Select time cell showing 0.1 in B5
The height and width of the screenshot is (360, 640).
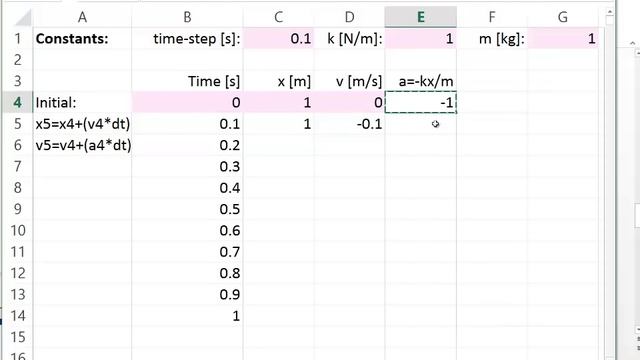pyautogui.click(x=187, y=124)
